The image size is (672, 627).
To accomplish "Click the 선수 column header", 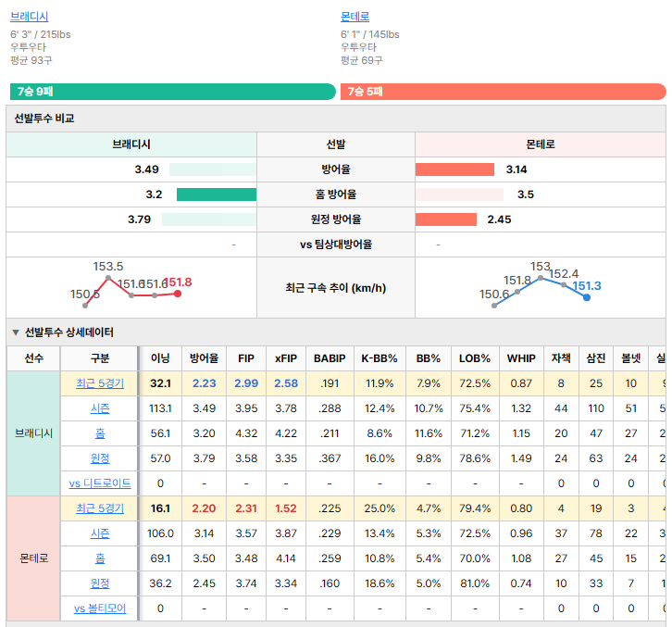I will pos(34,358).
